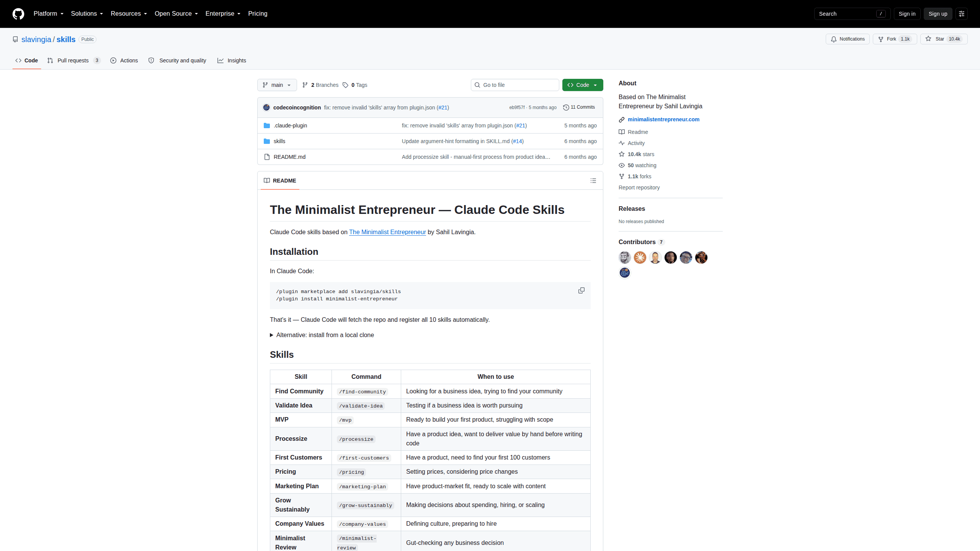Click the Sign in button
This screenshot has height=551, width=980.
[907, 14]
